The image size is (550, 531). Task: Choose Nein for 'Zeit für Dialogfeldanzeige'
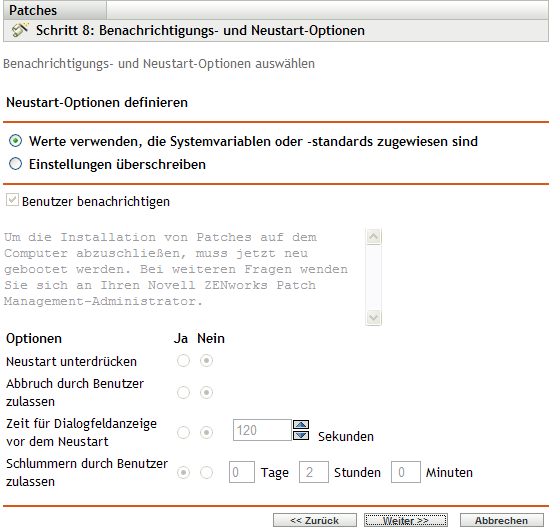tap(206, 432)
